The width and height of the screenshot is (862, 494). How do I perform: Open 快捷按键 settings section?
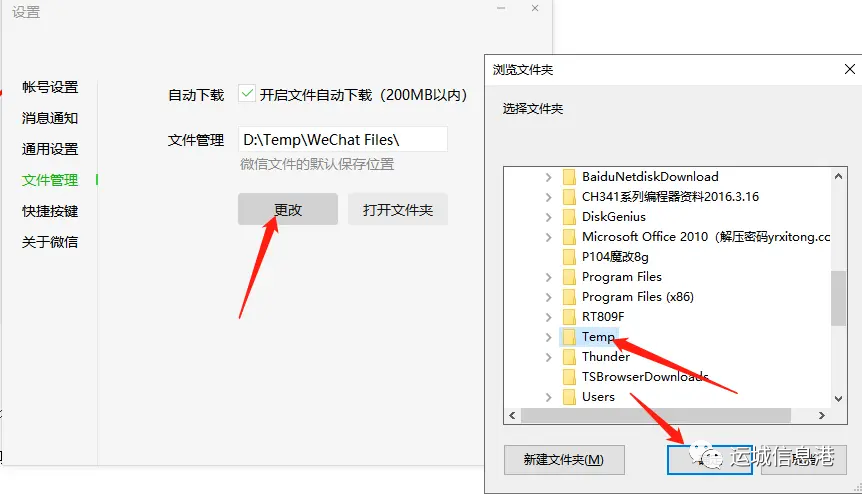click(x=50, y=211)
